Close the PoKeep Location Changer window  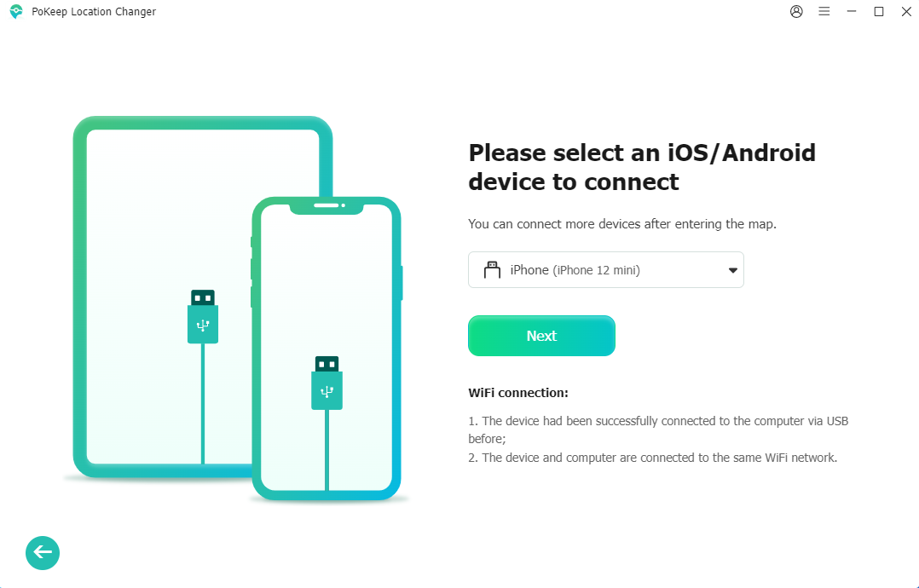[x=906, y=12]
